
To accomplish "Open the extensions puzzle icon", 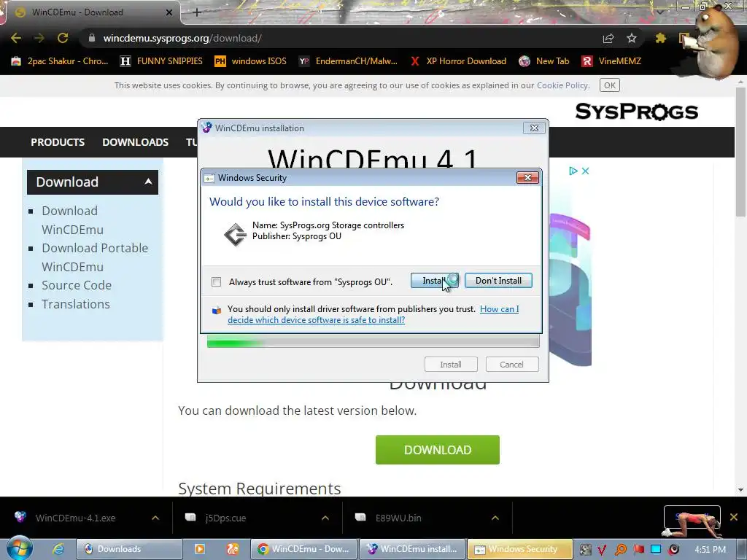I will (x=660, y=38).
